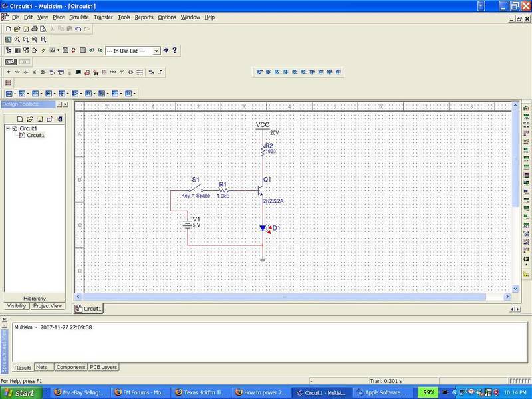Click the help question mark icon

coord(174,51)
